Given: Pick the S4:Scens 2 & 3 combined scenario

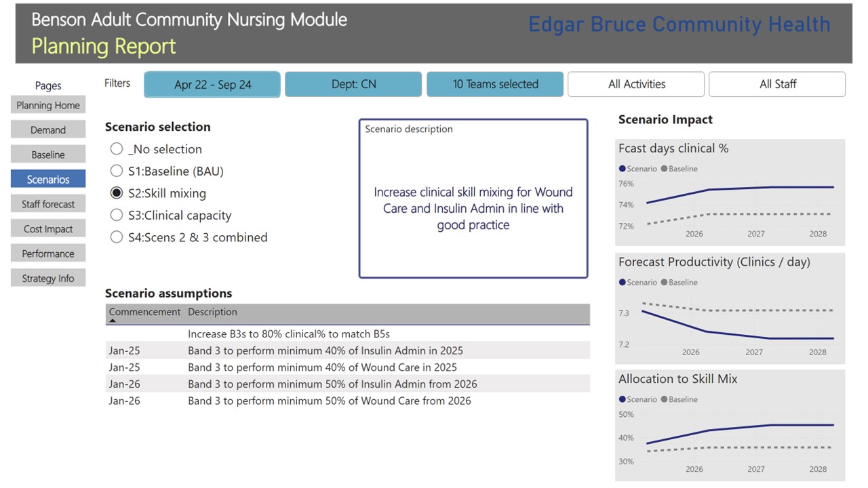Looking at the screenshot, I should [x=117, y=237].
